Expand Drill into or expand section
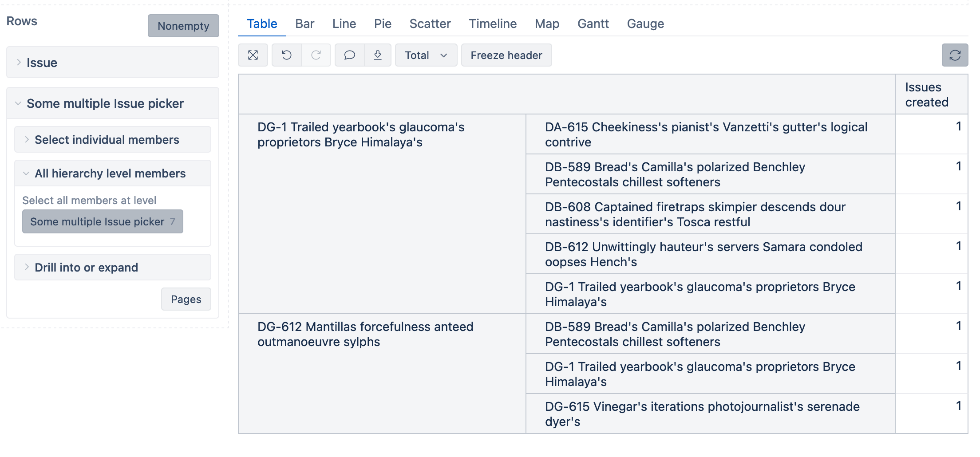 (86, 268)
